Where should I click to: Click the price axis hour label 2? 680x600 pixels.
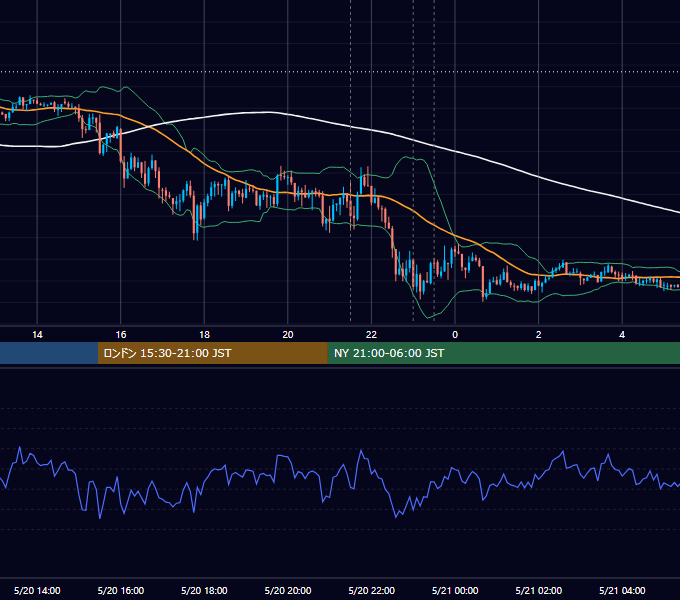pos(539,335)
